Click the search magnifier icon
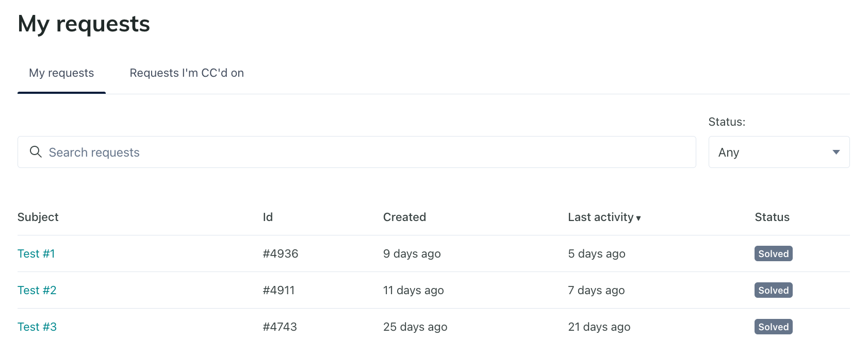This screenshot has width=868, height=339. 36,151
